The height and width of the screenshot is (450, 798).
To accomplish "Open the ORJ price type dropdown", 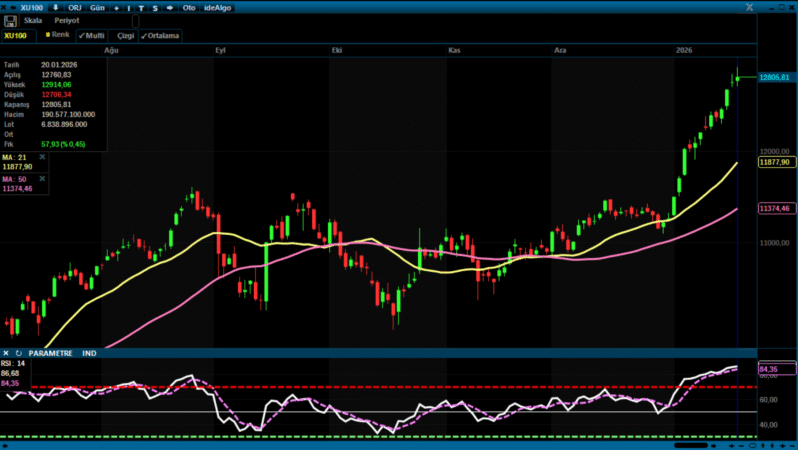I will pos(74,7).
